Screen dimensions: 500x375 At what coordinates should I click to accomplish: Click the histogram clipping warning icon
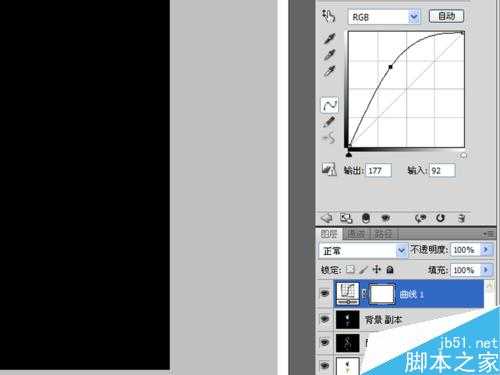(328, 169)
